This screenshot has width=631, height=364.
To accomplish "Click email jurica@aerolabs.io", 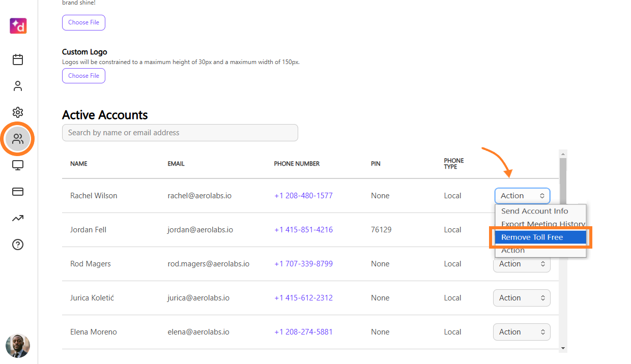I will (198, 298).
